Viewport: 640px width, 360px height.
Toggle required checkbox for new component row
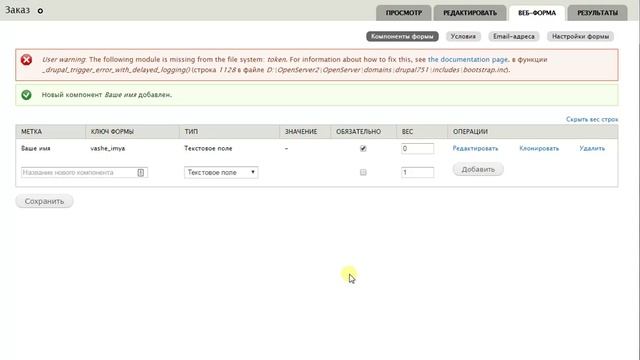363,173
